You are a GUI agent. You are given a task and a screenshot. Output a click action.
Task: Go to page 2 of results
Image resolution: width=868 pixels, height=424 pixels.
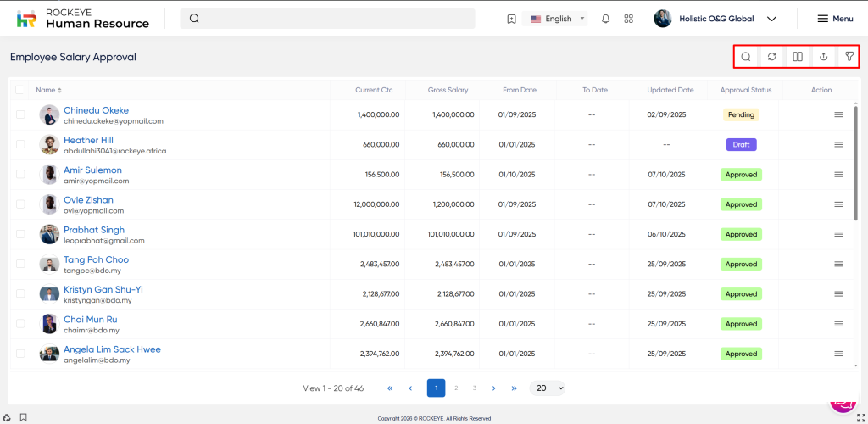pos(456,388)
